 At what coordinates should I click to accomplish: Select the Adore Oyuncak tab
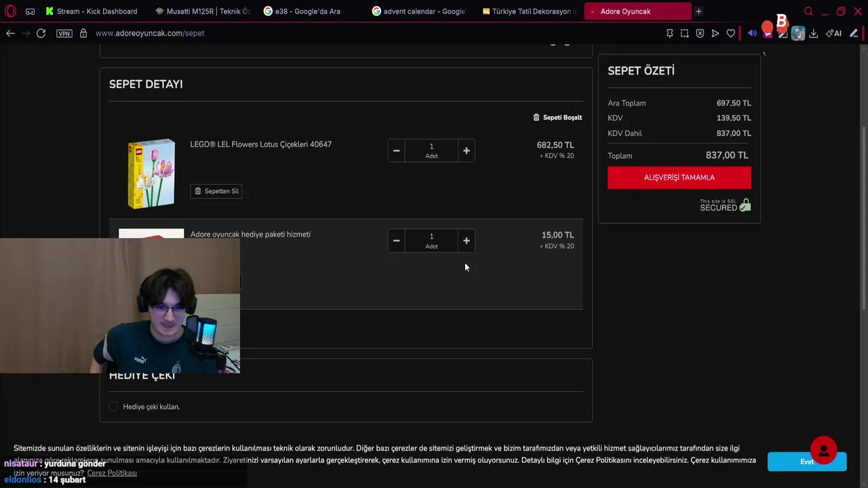[637, 12]
